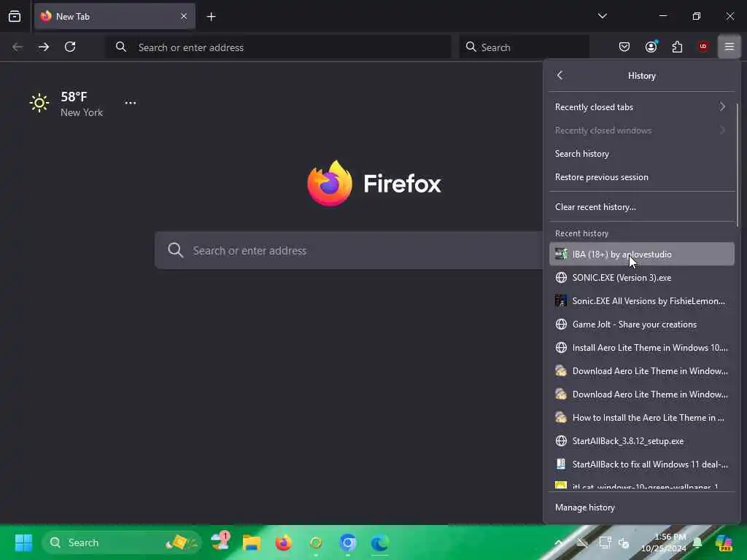Screen dimensions: 747x560
Task: Close the New Tab tab
Action: 183,17
